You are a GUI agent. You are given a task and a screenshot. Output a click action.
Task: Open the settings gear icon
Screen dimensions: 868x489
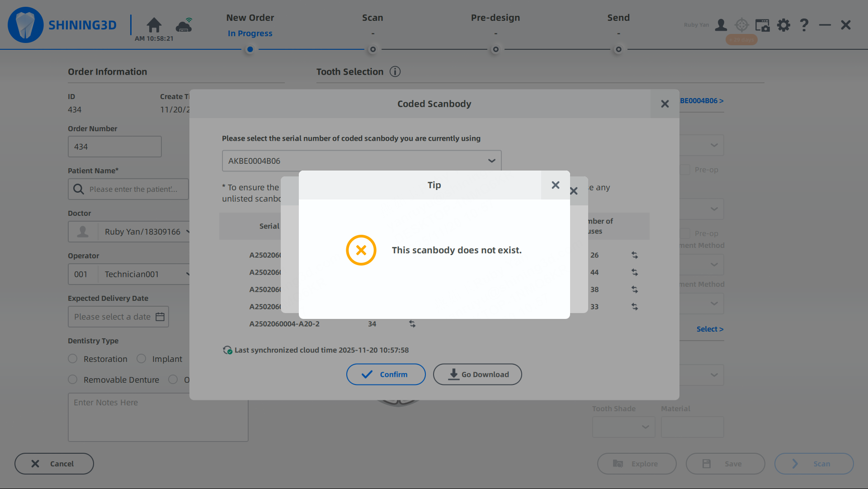tap(783, 25)
